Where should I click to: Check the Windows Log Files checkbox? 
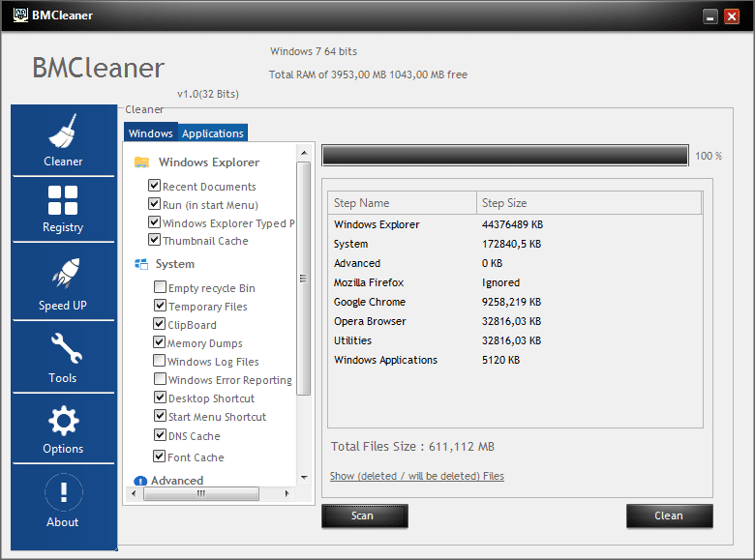coord(159,361)
